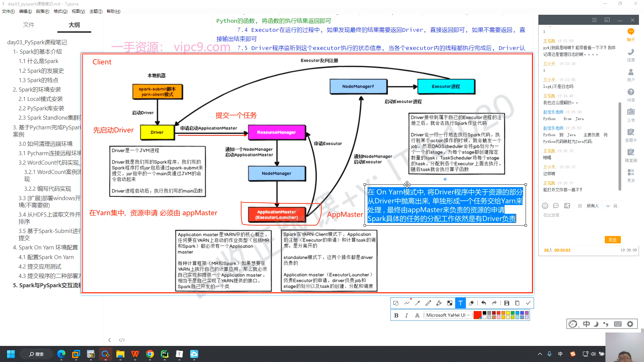Save the screenshot with floppy disk icon
Screen dimensions: 644x362
pos(507,303)
